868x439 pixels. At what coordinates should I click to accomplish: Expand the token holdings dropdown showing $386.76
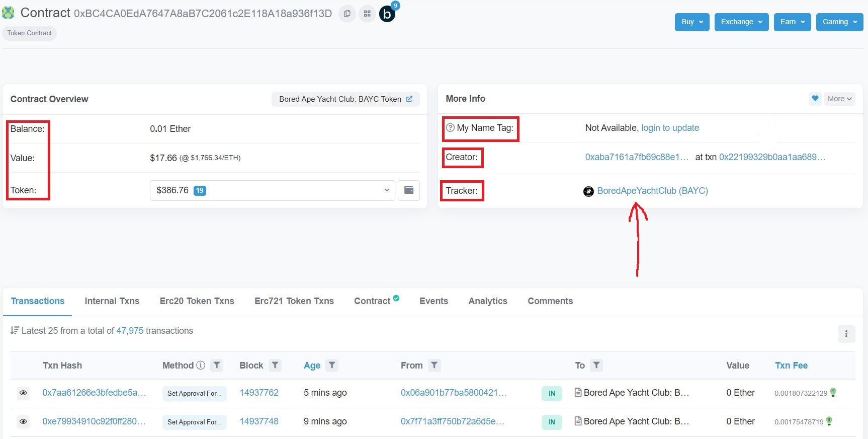(x=272, y=190)
